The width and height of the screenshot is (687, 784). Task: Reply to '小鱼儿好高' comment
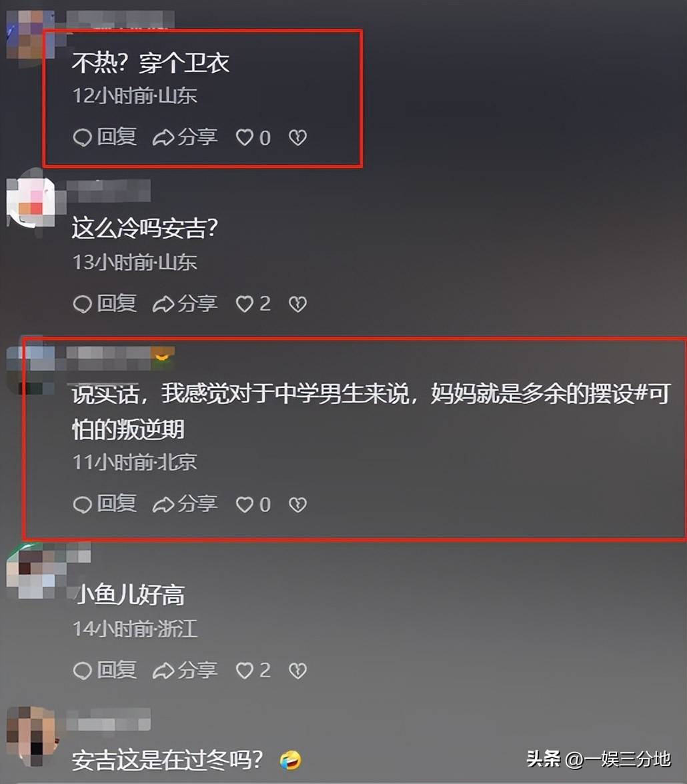[105, 670]
